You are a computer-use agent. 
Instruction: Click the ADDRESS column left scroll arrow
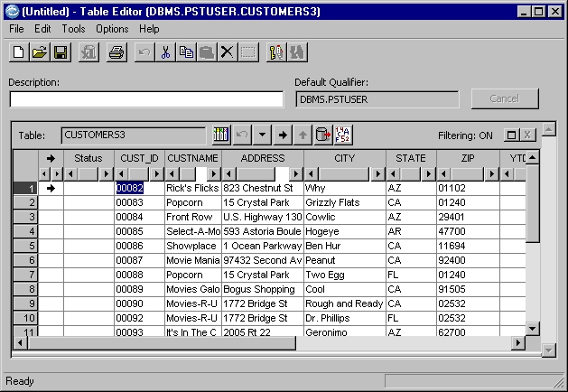[228, 174]
